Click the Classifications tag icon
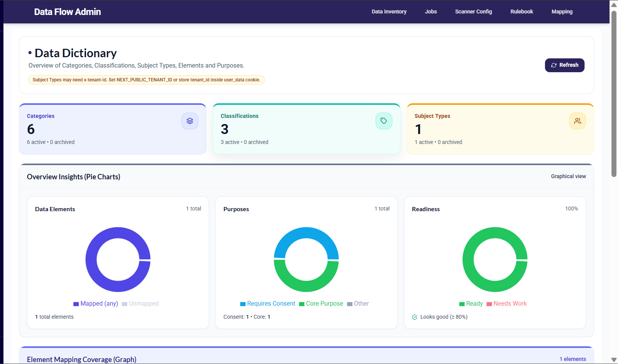The image size is (618, 364). tap(384, 121)
